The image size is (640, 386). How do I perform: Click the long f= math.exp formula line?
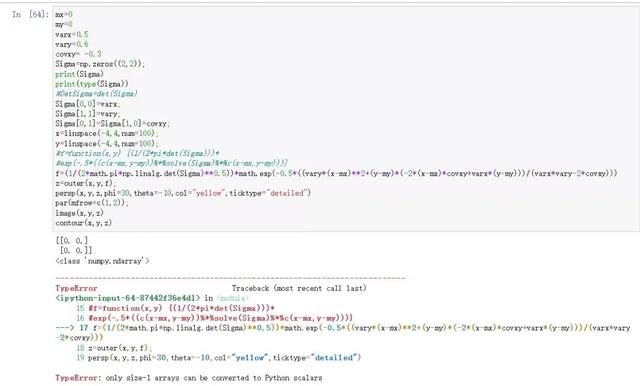[x=336, y=173]
